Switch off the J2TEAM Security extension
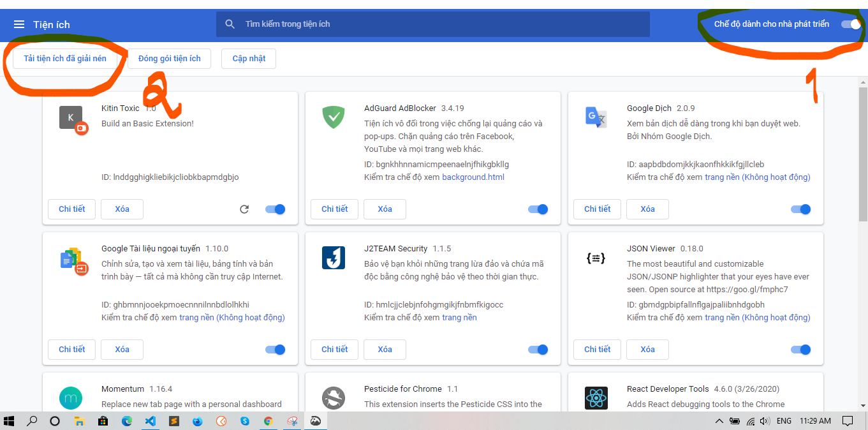The image size is (868, 430). [538, 350]
